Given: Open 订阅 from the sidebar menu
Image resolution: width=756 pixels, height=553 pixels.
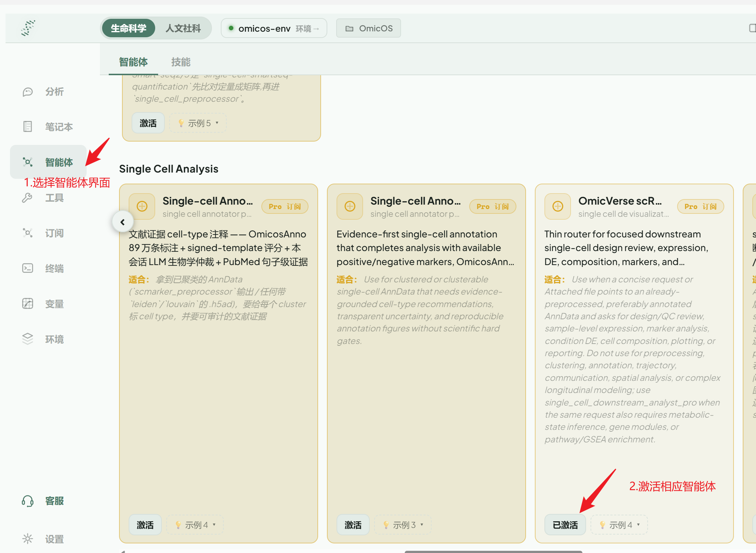Looking at the screenshot, I should (x=48, y=233).
